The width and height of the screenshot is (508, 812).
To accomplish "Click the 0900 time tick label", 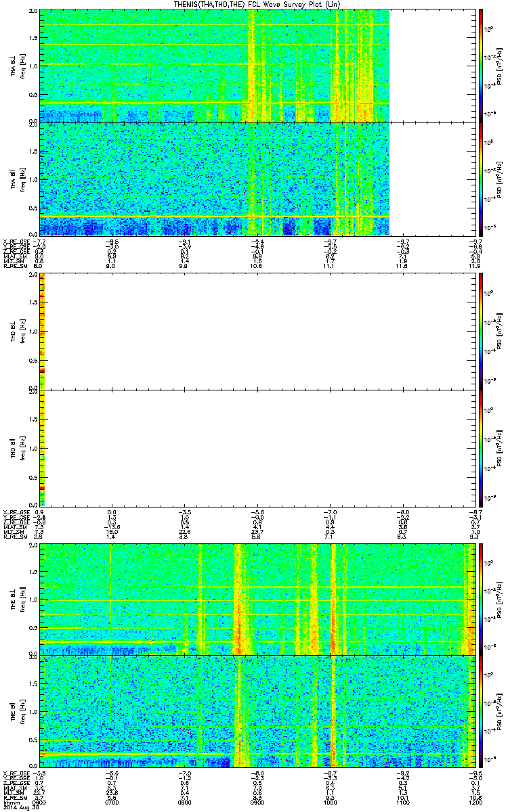I will click(x=258, y=801).
